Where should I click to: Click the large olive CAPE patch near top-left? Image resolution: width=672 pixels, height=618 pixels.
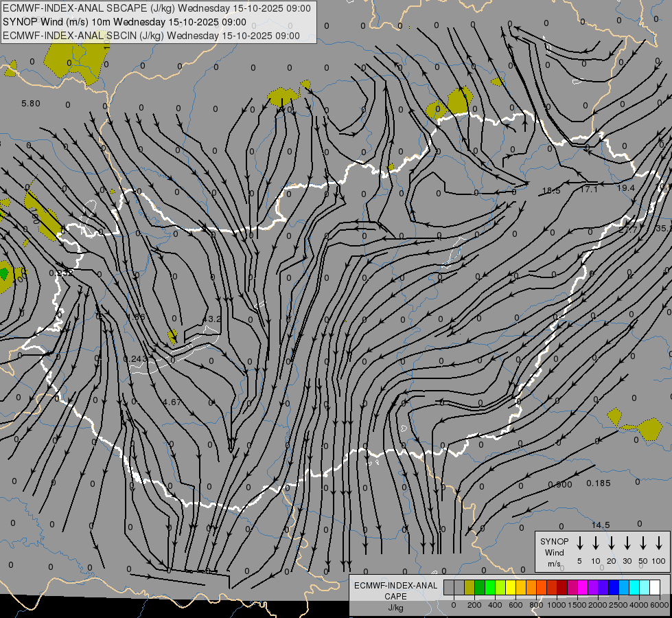[x=77, y=58]
